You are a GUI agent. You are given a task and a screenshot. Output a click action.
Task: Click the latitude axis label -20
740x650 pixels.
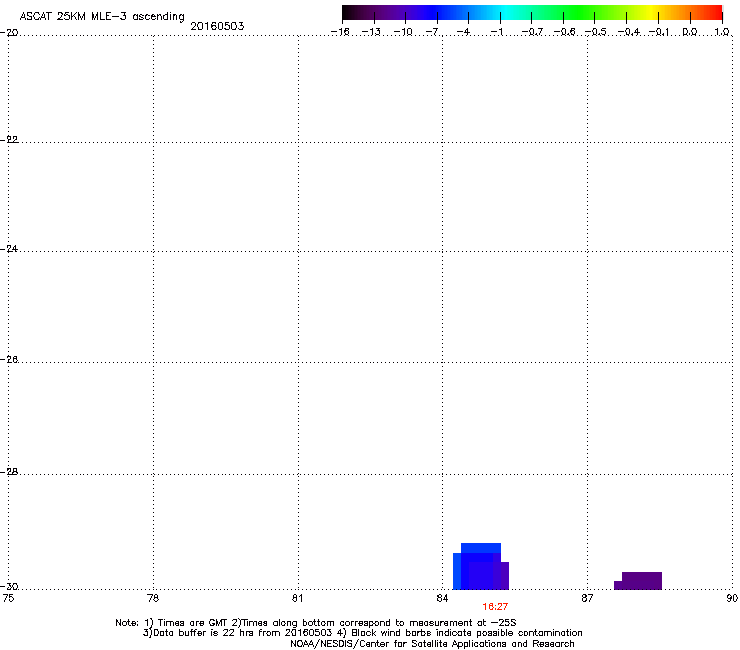tap(9, 33)
